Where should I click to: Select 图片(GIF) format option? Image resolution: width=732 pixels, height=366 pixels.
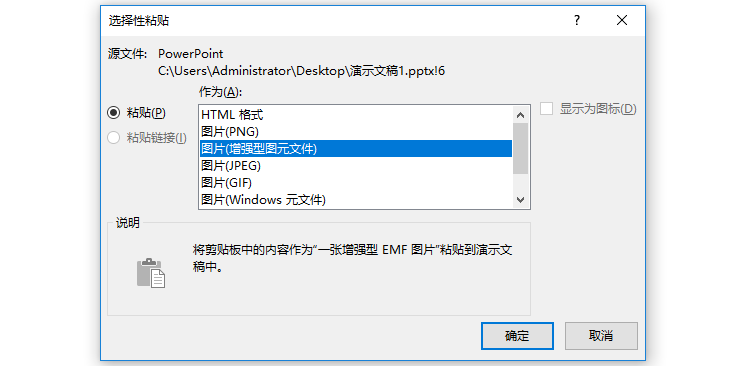[356, 183]
